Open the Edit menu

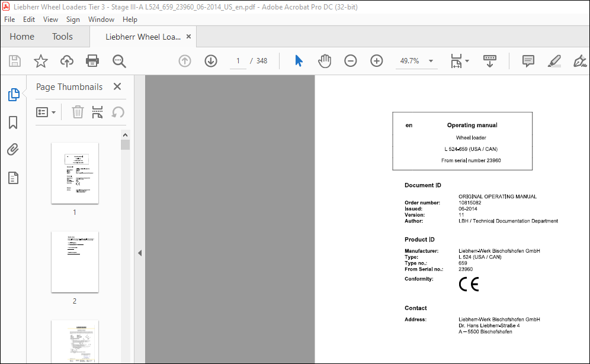click(29, 20)
